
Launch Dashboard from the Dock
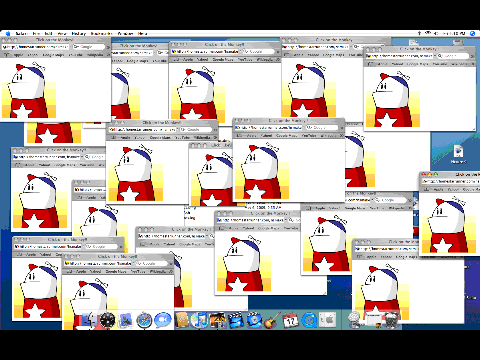[107, 320]
